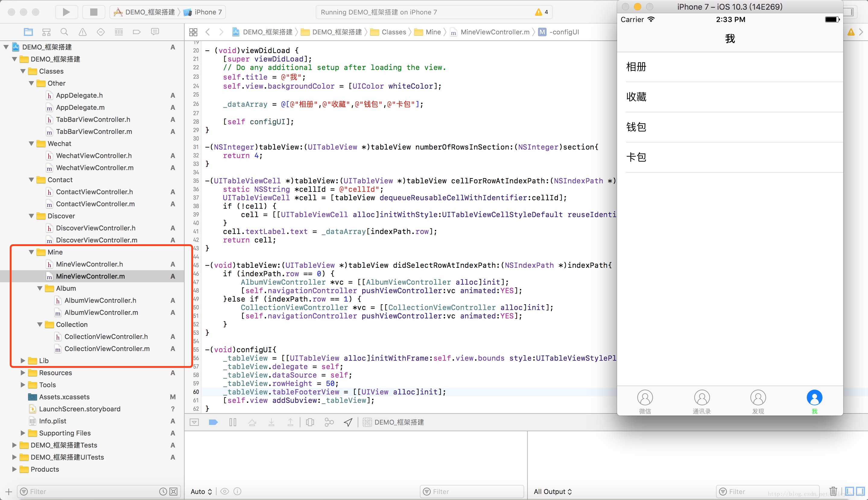Toggle the breakpoints activation button in debug bar
The height and width of the screenshot is (500, 868).
coord(213,422)
